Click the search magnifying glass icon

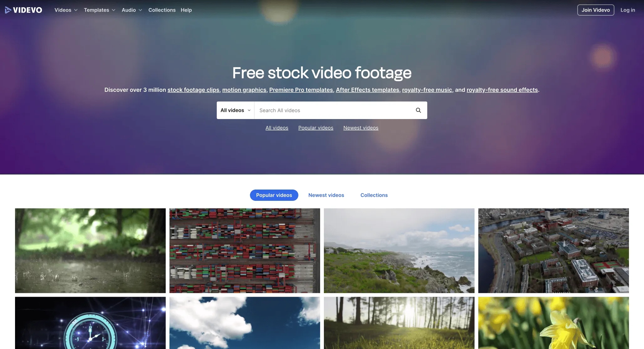pos(418,110)
